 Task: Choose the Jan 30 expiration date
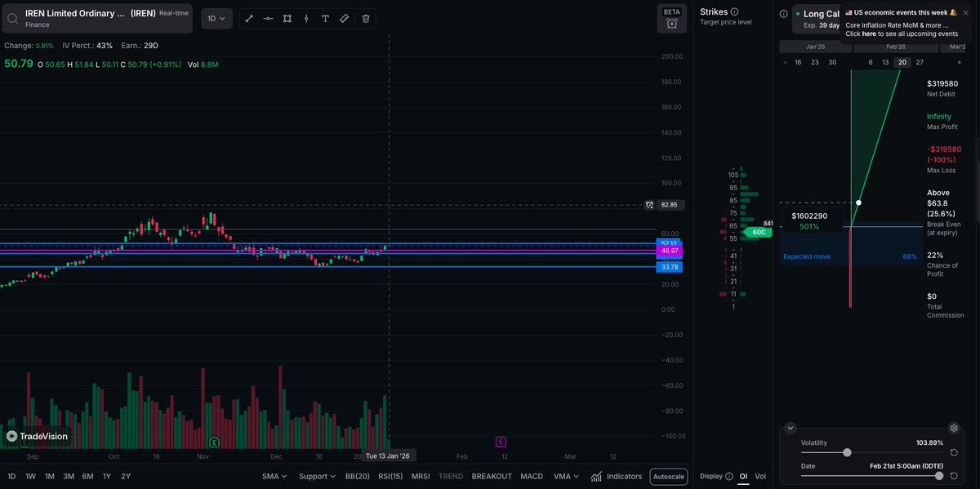pyautogui.click(x=832, y=62)
